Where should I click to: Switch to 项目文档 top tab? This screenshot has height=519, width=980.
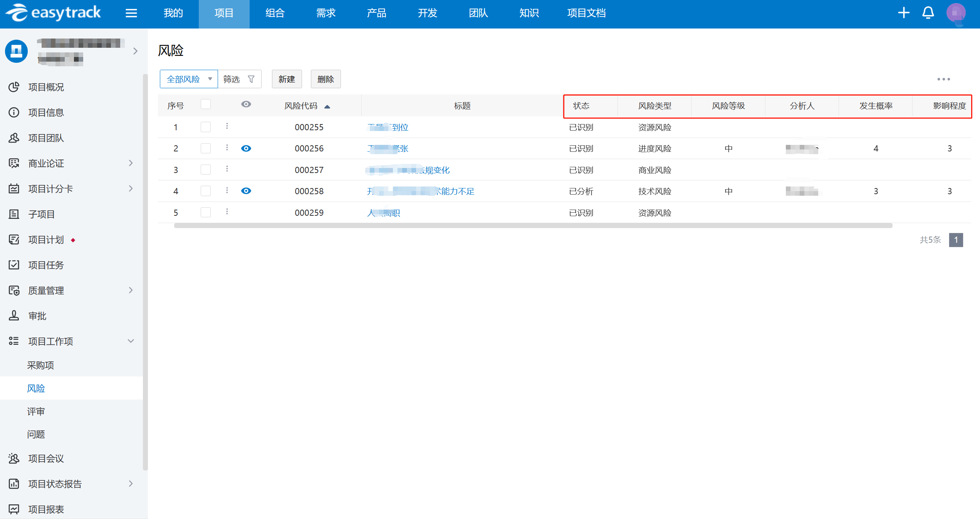[586, 13]
